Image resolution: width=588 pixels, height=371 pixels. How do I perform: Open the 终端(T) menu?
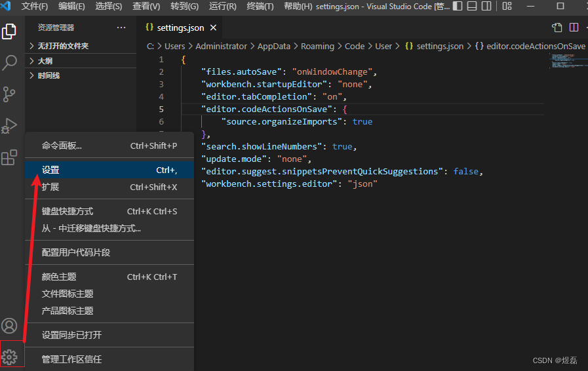point(260,7)
